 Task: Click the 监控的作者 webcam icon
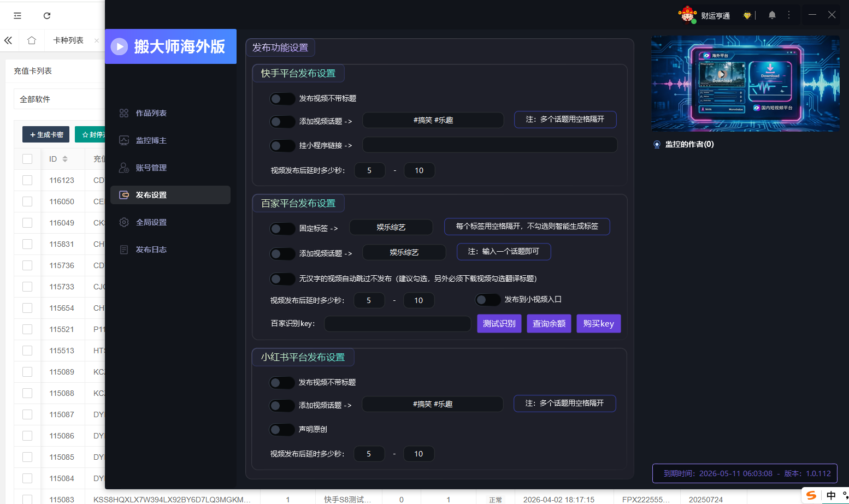point(657,145)
